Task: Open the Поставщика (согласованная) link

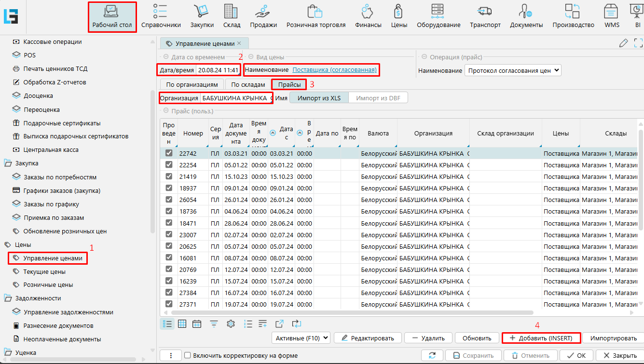Action: pyautogui.click(x=334, y=70)
